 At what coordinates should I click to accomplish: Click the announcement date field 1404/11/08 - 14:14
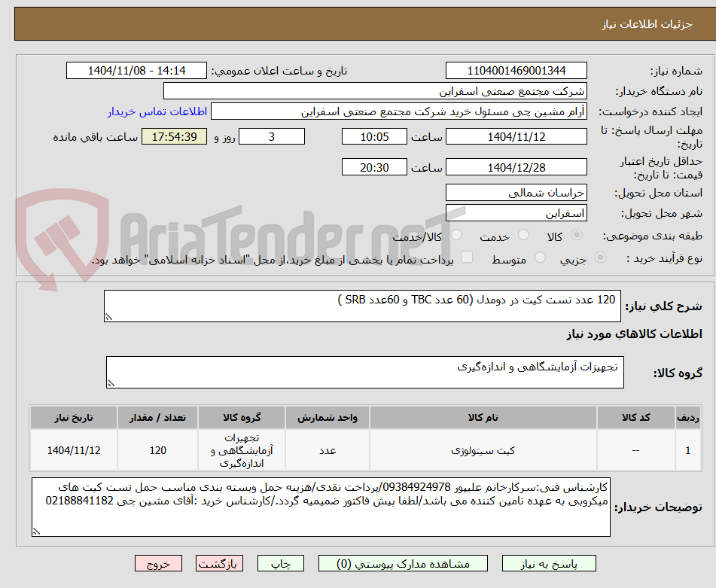[137, 69]
